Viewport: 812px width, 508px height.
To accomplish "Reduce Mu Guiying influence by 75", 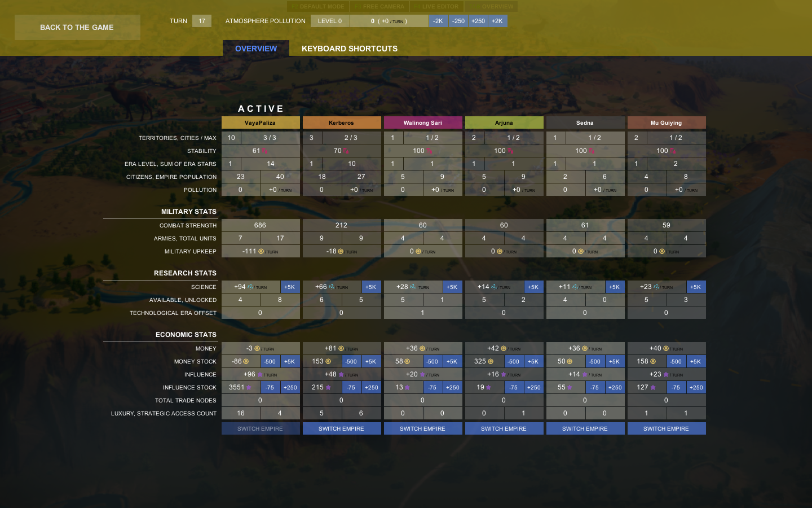I will (x=676, y=387).
